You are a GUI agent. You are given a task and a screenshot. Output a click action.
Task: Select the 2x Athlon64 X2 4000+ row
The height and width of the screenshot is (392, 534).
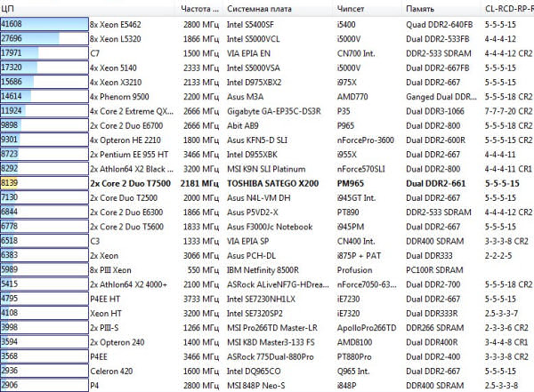pos(267,284)
